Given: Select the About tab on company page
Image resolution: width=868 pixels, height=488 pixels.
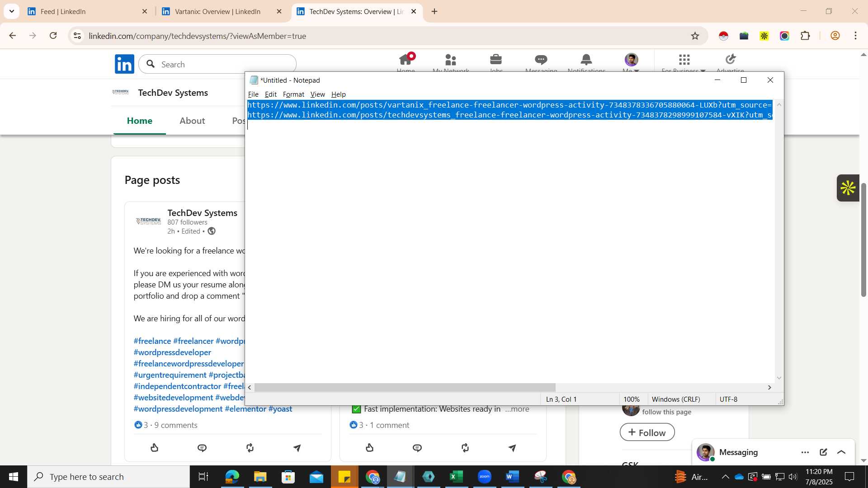Looking at the screenshot, I should click(x=192, y=121).
